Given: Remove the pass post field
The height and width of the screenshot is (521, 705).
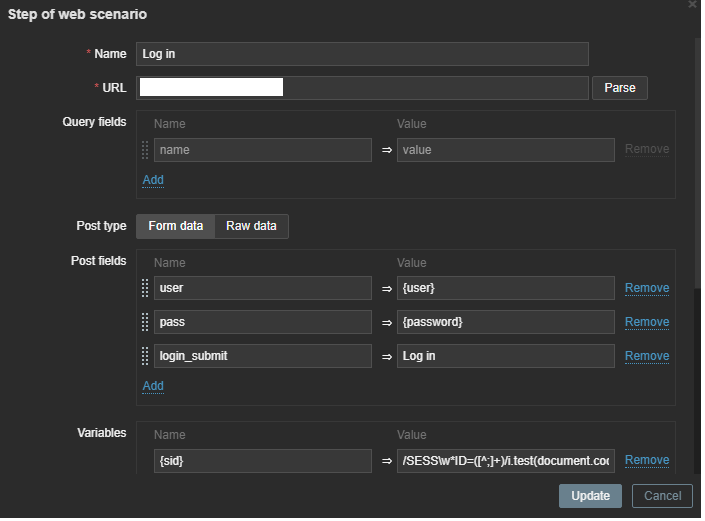Looking at the screenshot, I should click(646, 322).
